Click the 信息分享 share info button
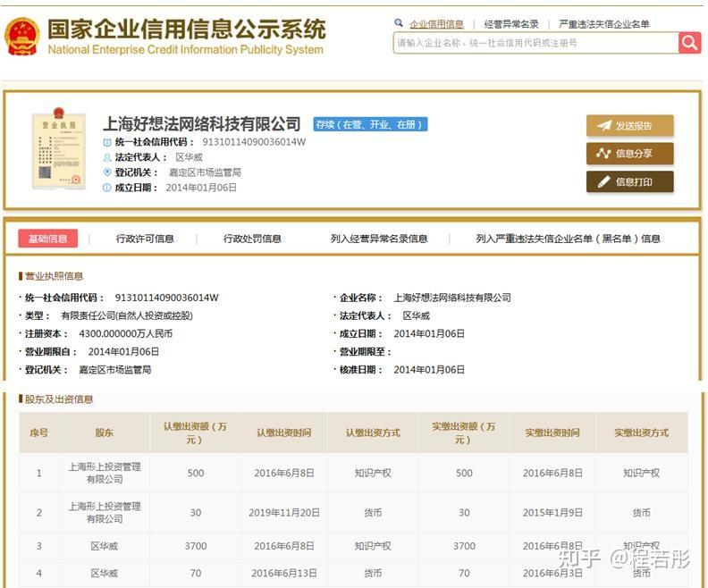 (x=630, y=154)
